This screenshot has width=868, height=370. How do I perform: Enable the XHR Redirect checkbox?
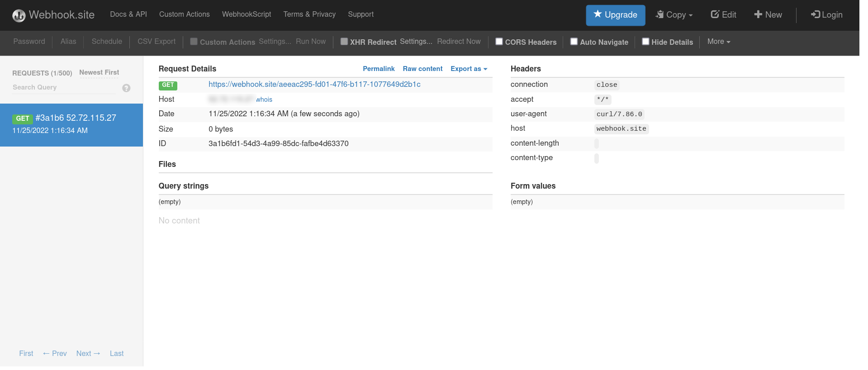point(344,42)
